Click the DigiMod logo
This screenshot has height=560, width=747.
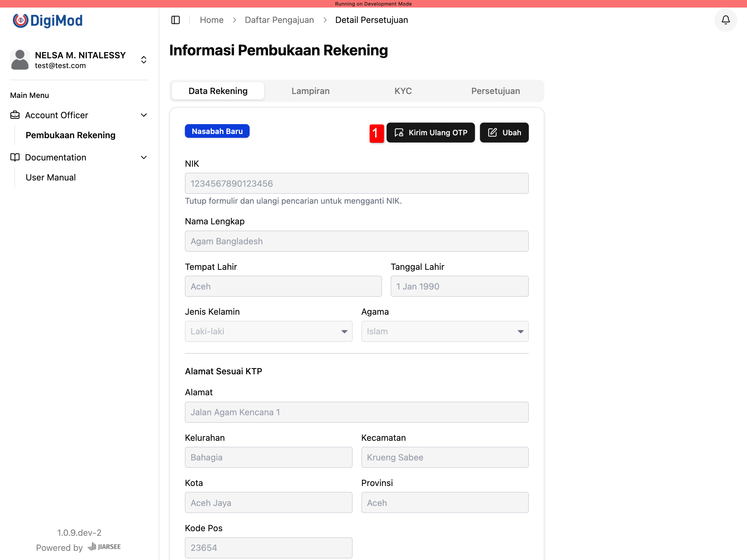click(48, 21)
